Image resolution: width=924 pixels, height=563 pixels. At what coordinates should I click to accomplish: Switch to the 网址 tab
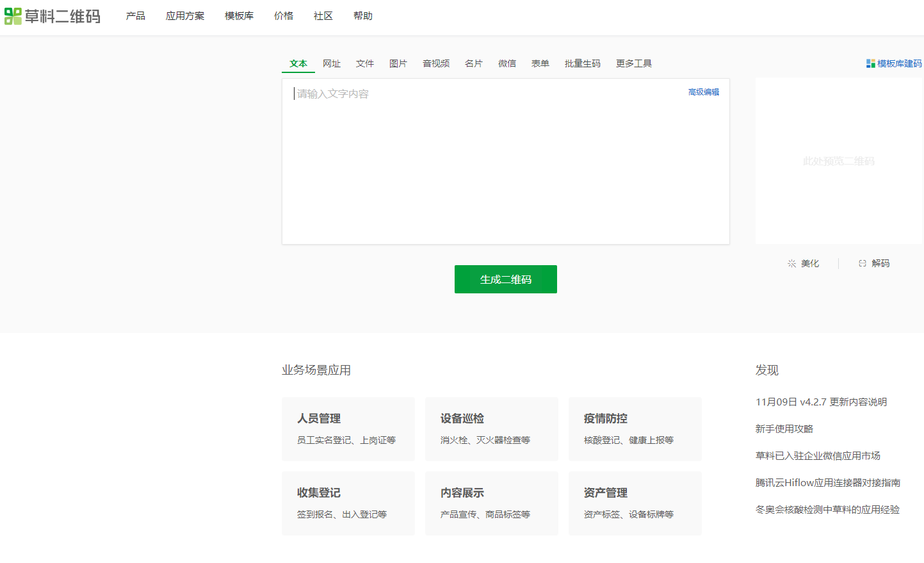332,63
